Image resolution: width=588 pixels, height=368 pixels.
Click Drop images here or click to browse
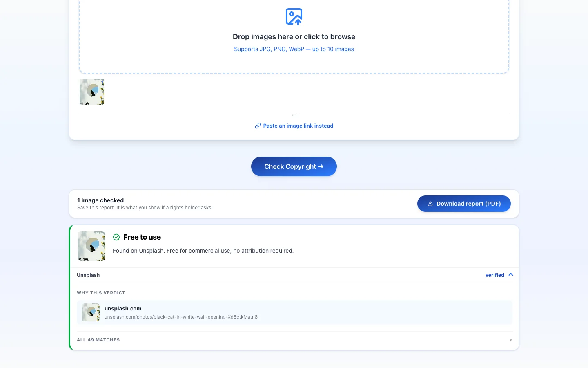[x=294, y=37]
